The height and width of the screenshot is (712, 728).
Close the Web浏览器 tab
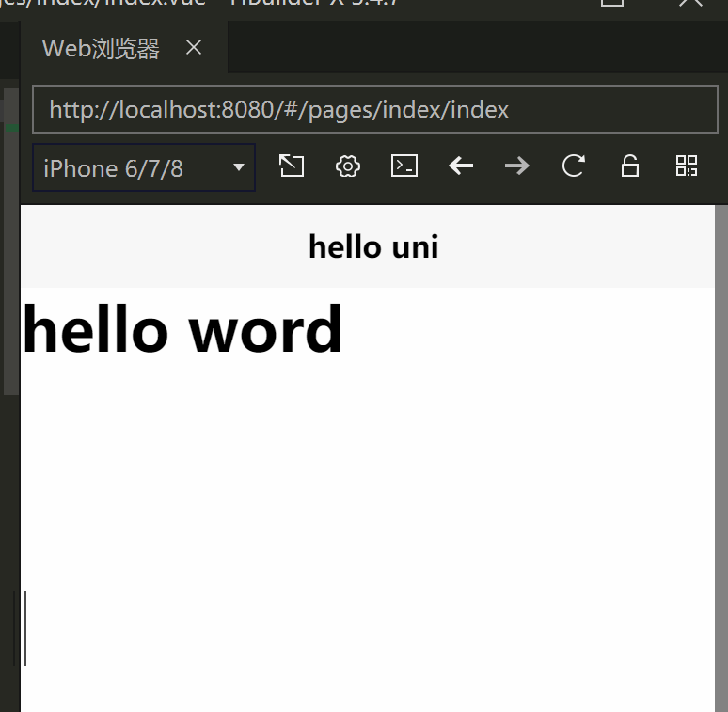click(x=194, y=47)
